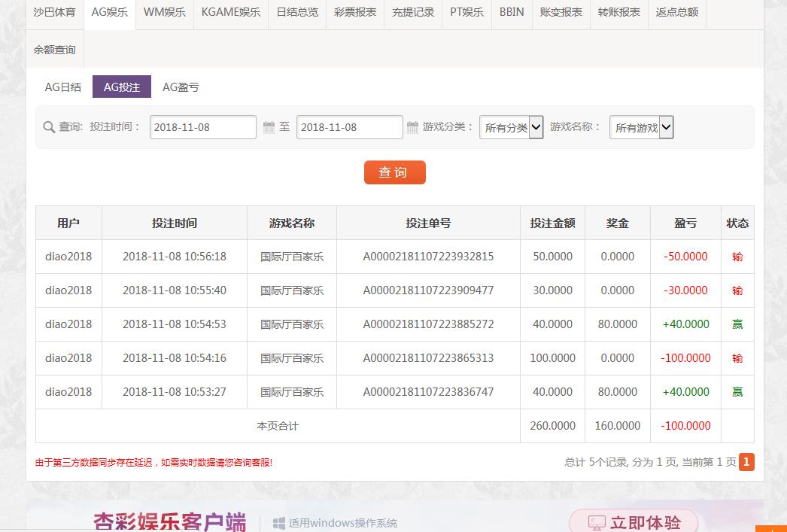Click the 游戏名称 column header

(x=292, y=223)
